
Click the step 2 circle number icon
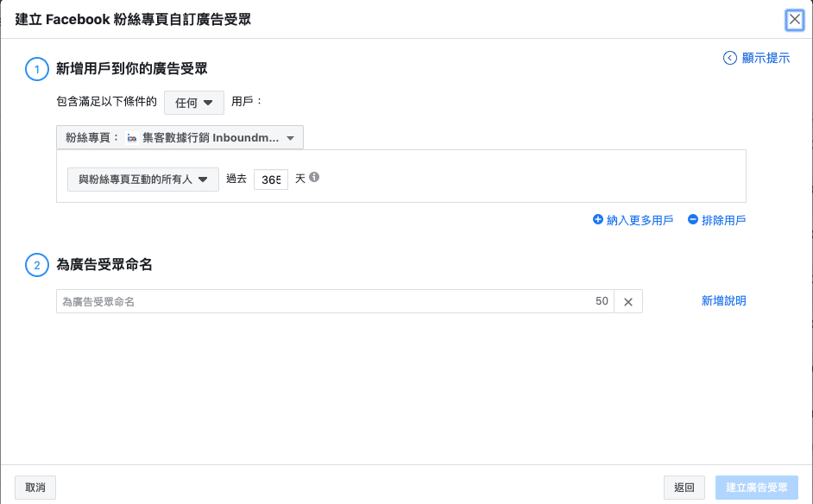(37, 266)
